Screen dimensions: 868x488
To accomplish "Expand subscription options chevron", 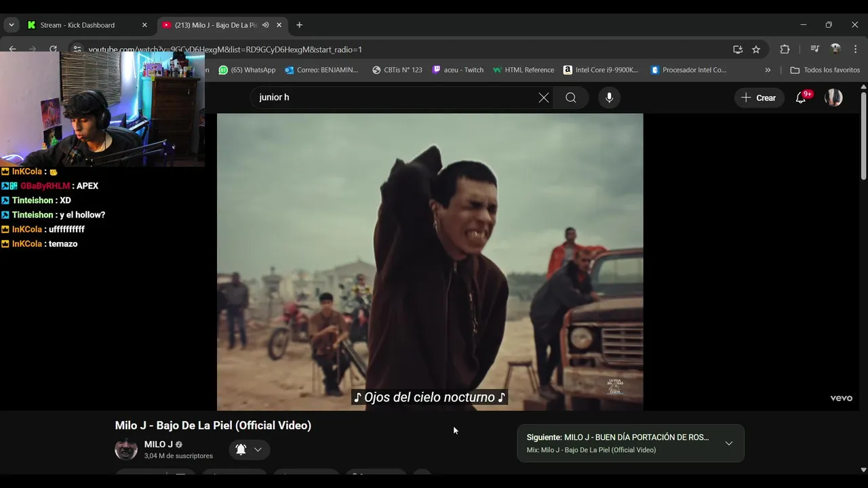I will pyautogui.click(x=258, y=449).
